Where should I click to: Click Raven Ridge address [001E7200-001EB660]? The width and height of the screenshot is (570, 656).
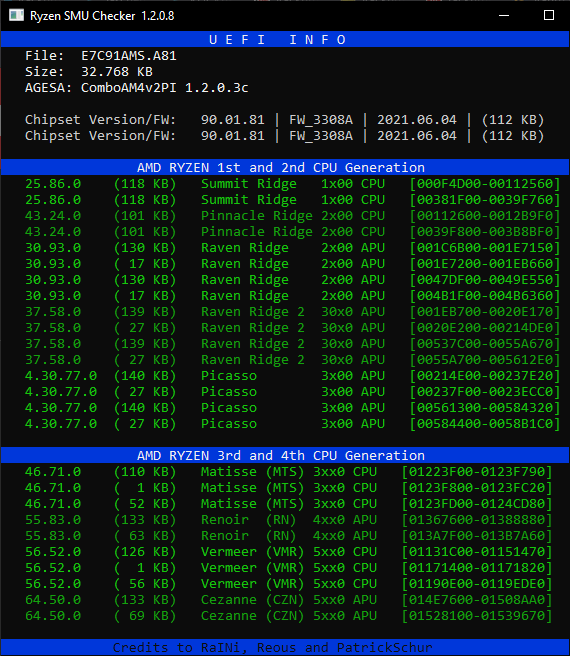click(485, 264)
